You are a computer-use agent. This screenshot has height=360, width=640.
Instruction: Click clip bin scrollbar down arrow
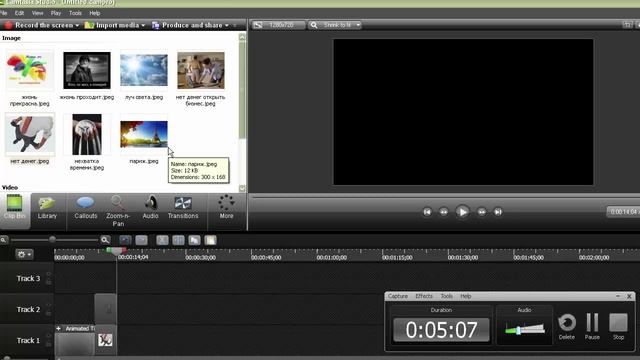[x=242, y=188]
